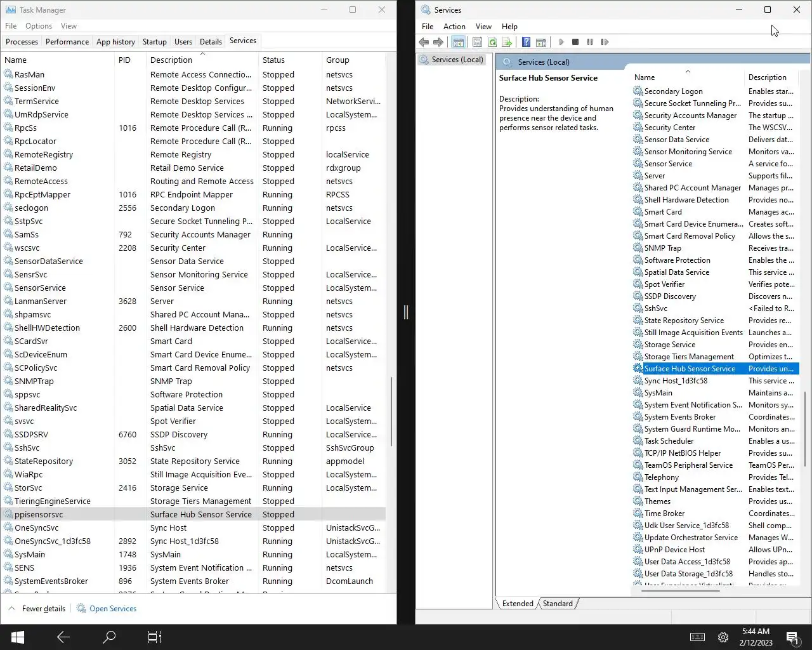Click the gear icon beside Open Services
The image size is (812, 650).
[x=81, y=608]
